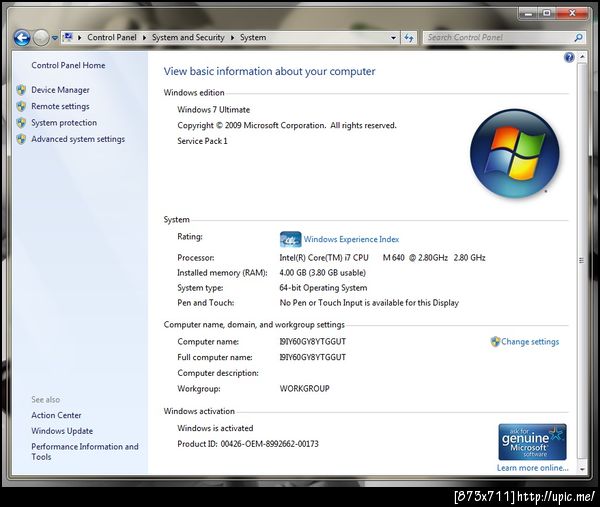Open Windows Update under See also

click(x=62, y=431)
